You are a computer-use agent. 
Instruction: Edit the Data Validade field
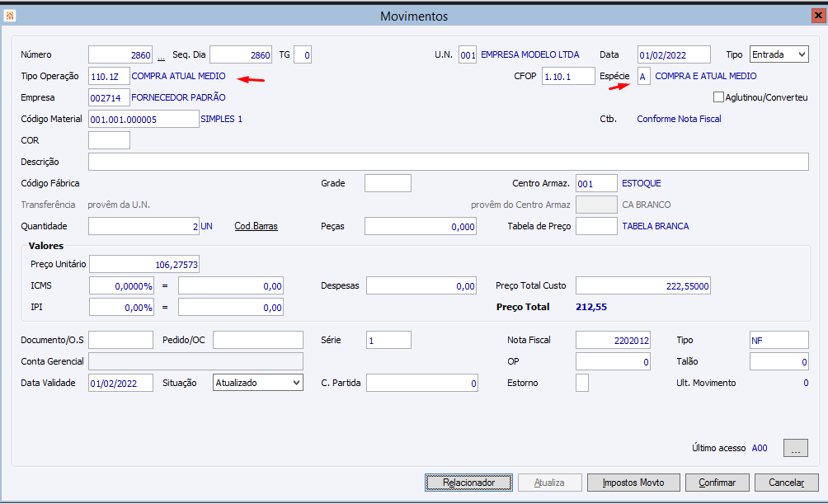click(x=120, y=383)
